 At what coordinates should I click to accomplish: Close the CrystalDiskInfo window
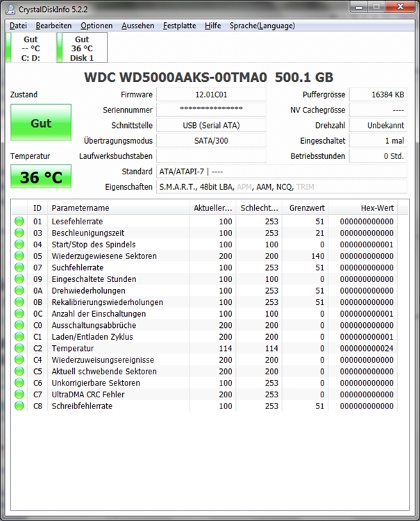[x=401, y=7]
